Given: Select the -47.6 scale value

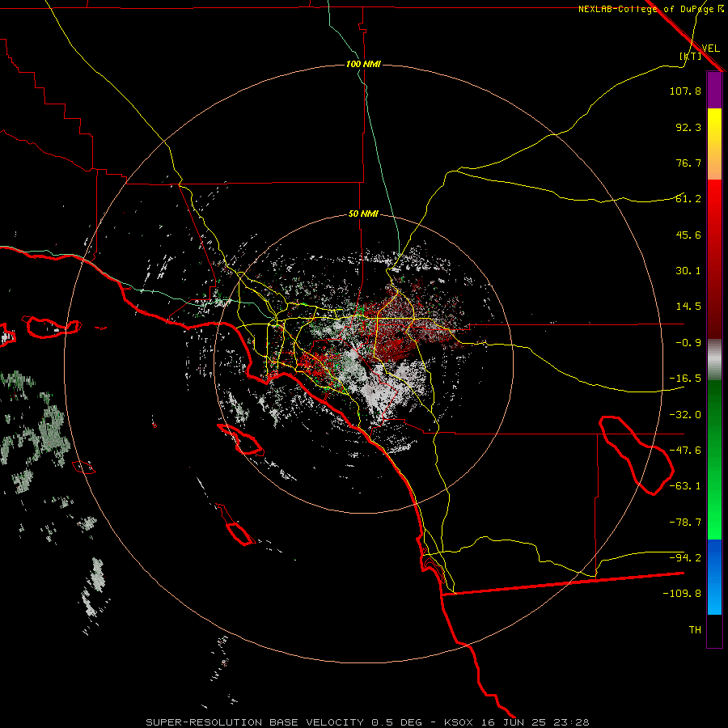Looking at the screenshot, I should click(685, 451).
